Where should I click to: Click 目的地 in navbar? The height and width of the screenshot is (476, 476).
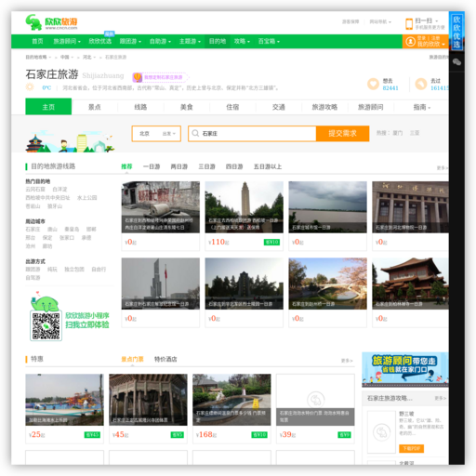point(218,41)
